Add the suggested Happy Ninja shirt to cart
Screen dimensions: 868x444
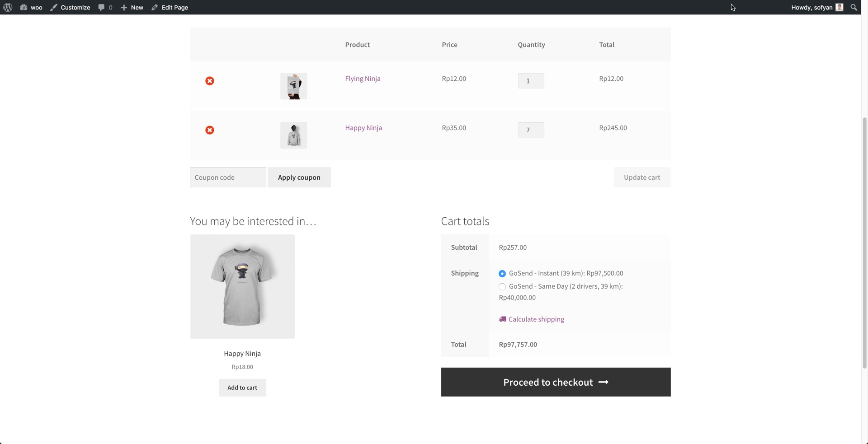(242, 388)
